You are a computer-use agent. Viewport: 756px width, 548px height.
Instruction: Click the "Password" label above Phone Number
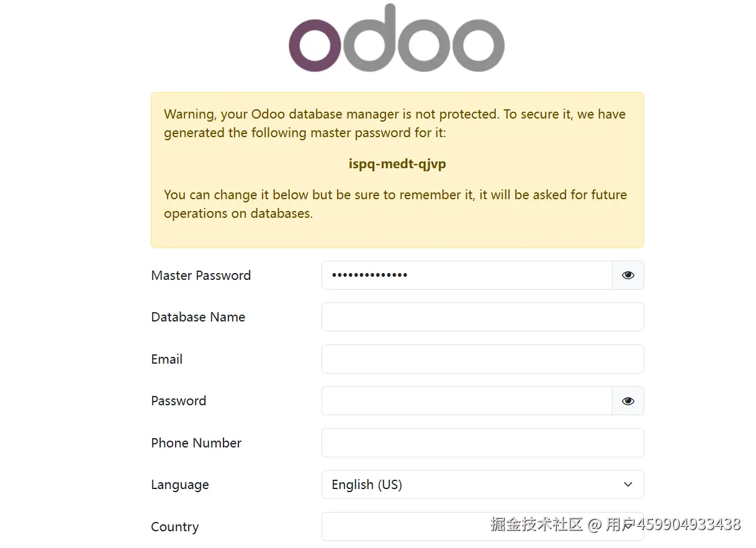[x=179, y=401]
